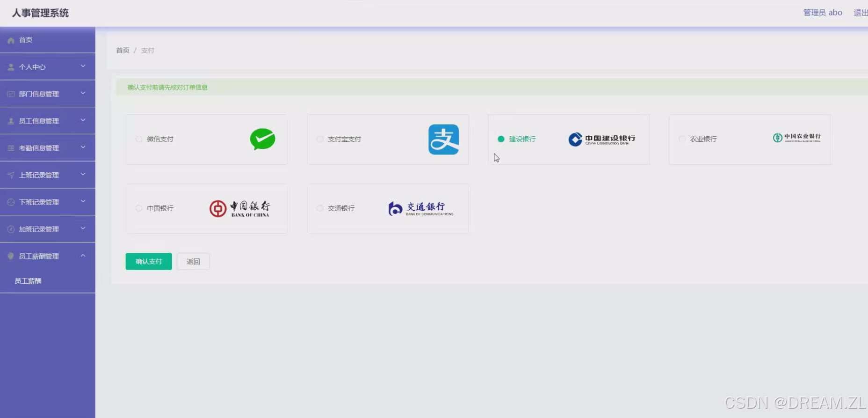
Task: Select the 微信支付 radio button
Action: point(139,139)
